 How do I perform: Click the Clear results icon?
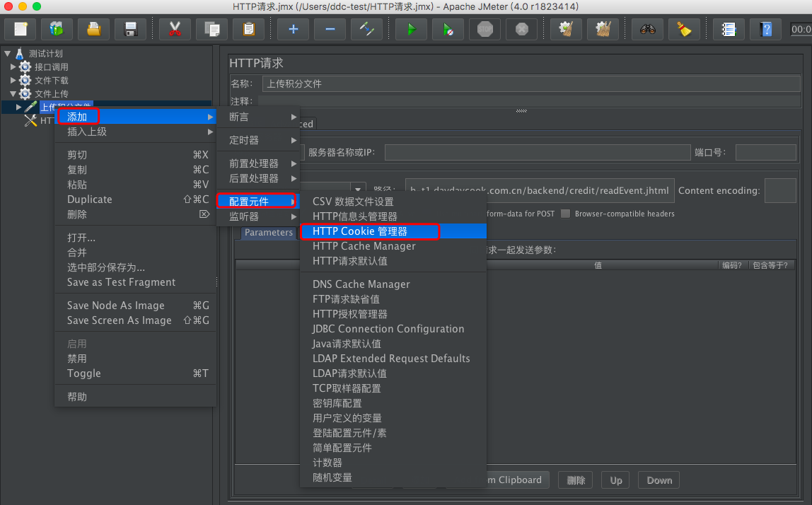(566, 29)
